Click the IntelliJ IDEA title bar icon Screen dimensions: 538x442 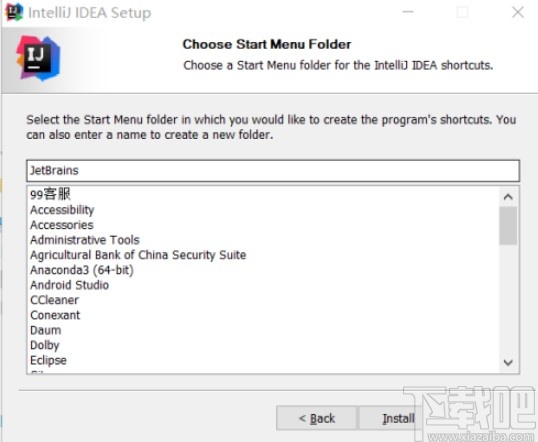14,12
